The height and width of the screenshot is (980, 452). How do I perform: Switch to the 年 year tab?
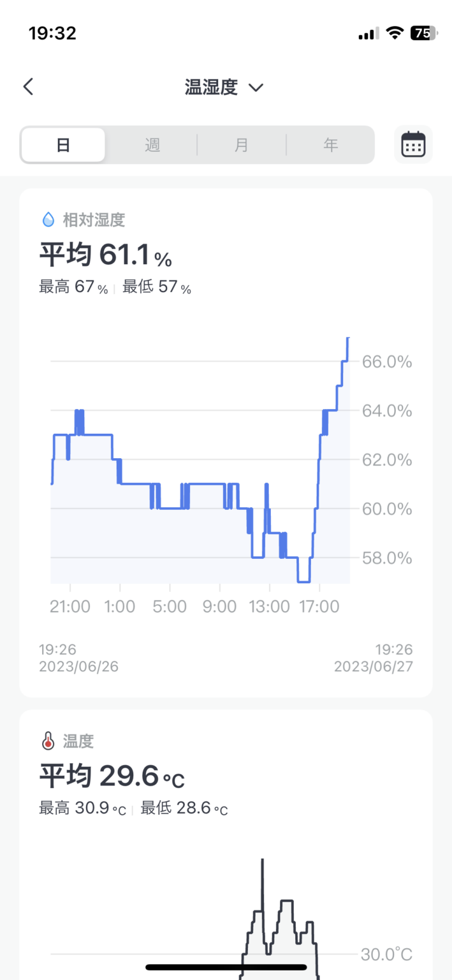[x=330, y=145]
